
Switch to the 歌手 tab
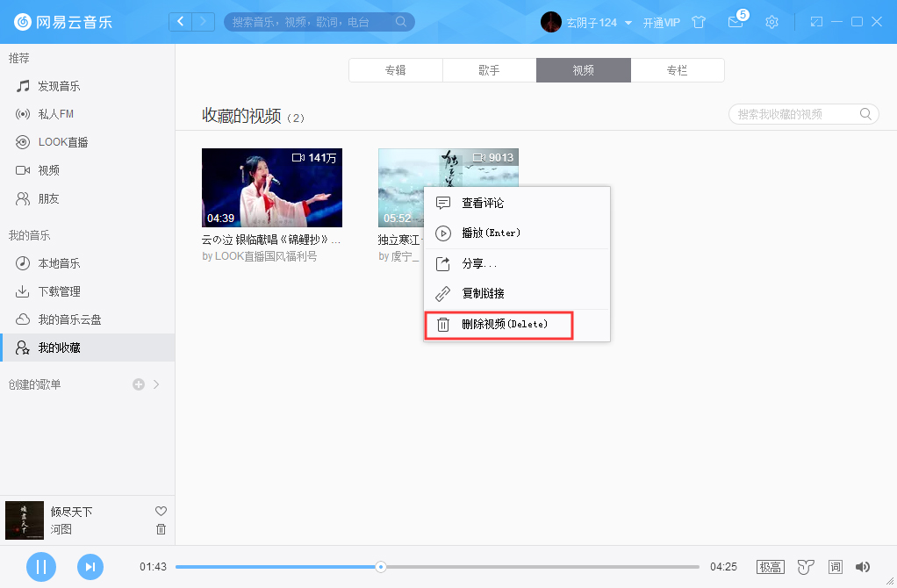click(x=488, y=69)
